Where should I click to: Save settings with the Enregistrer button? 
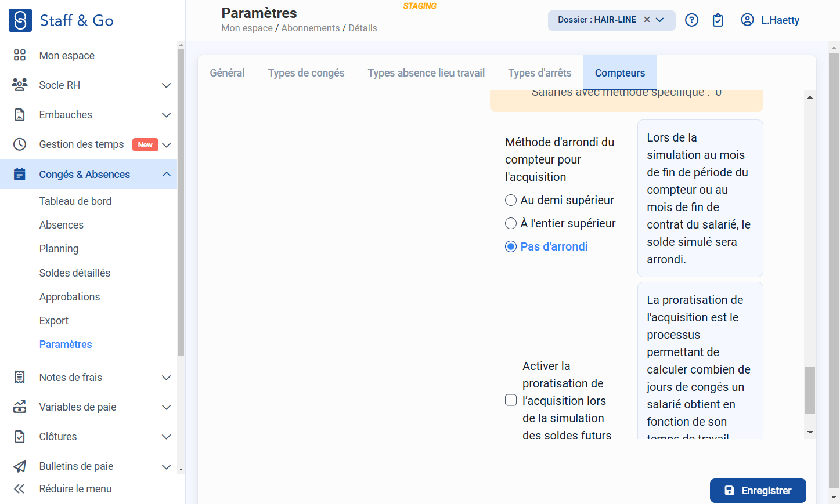click(x=758, y=491)
